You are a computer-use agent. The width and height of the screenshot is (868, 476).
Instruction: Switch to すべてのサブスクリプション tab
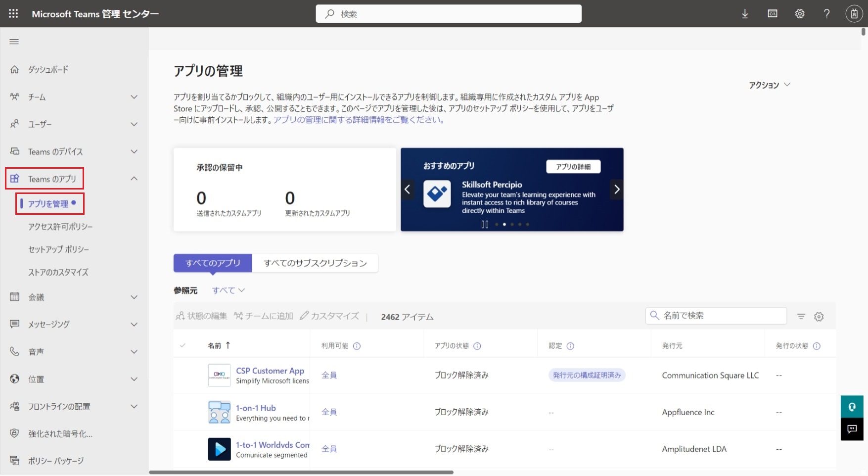315,263
